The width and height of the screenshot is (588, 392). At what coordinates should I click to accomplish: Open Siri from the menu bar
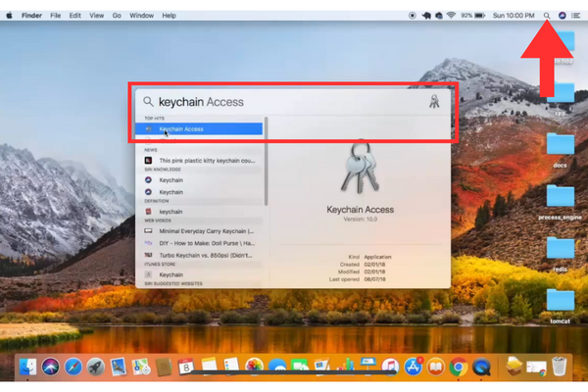coord(562,16)
